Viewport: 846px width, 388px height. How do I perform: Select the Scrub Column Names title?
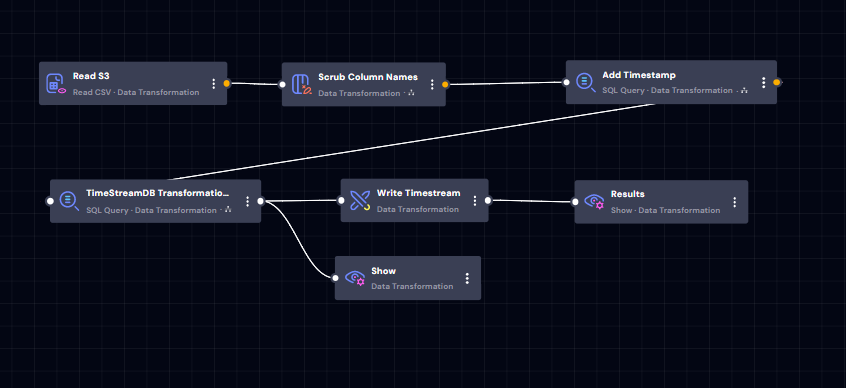(x=368, y=77)
